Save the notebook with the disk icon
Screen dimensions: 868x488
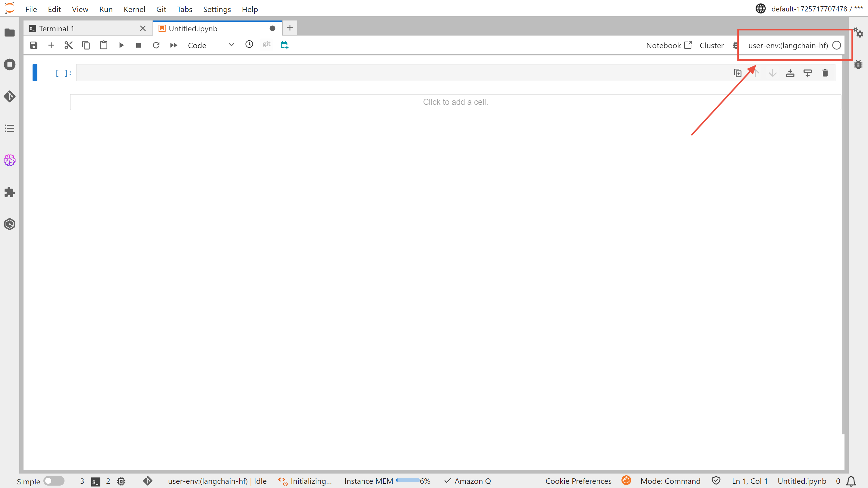pos(34,45)
